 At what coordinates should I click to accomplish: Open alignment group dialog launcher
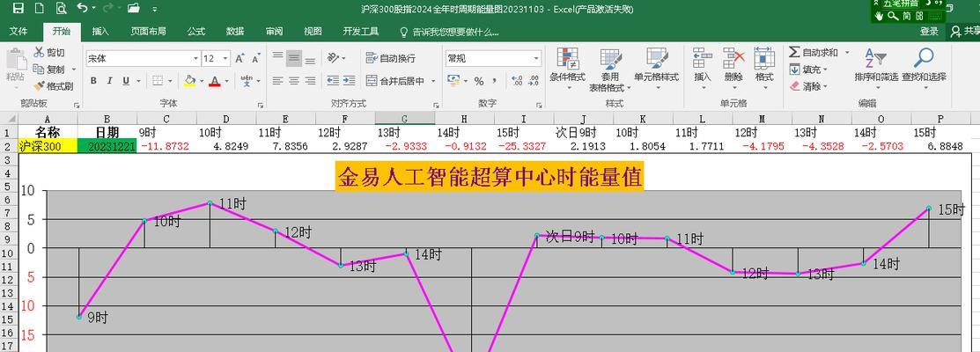coord(436,105)
